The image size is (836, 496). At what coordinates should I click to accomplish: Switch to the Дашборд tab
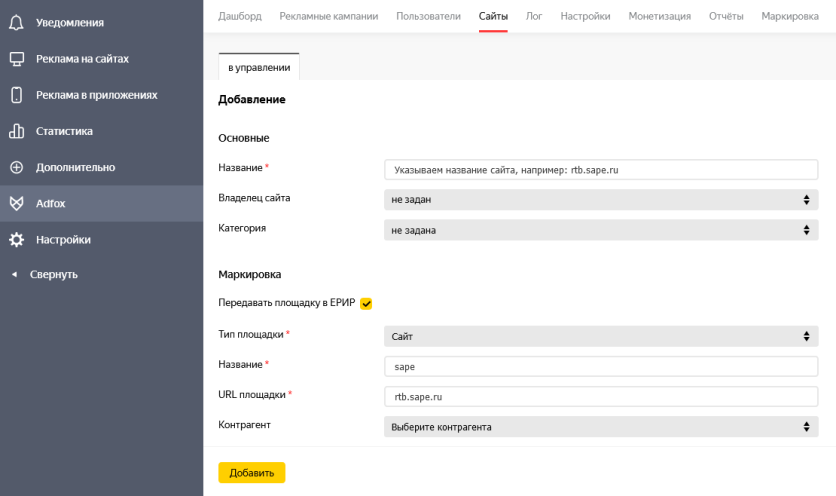(x=240, y=16)
